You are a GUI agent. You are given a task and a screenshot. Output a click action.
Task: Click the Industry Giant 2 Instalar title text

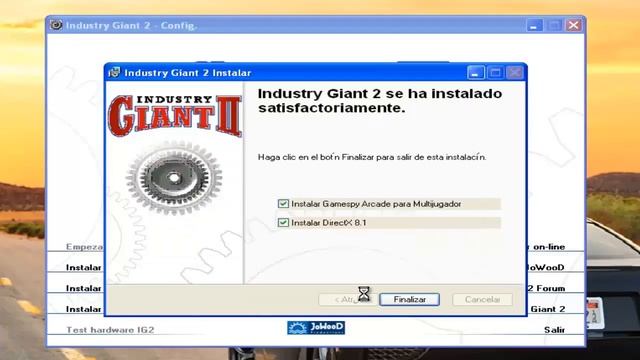click(x=188, y=73)
